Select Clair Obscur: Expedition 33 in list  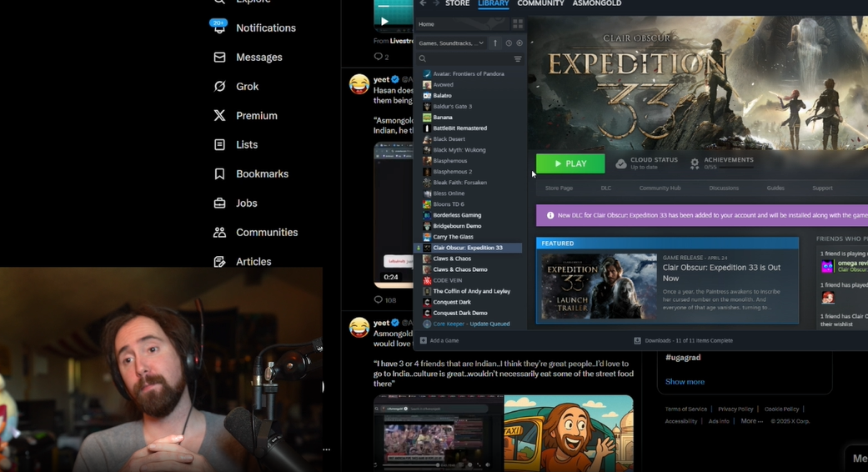point(469,248)
